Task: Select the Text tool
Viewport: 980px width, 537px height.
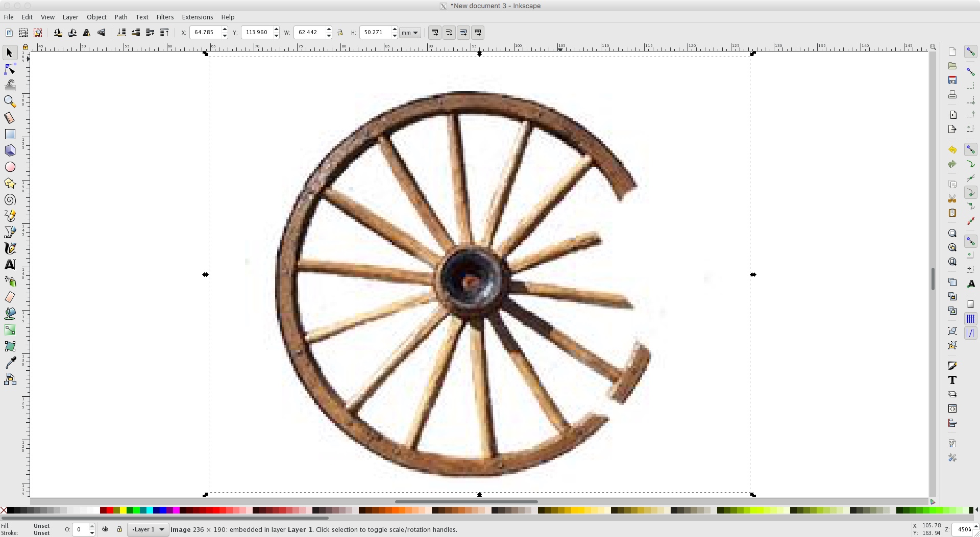Action: [x=10, y=265]
